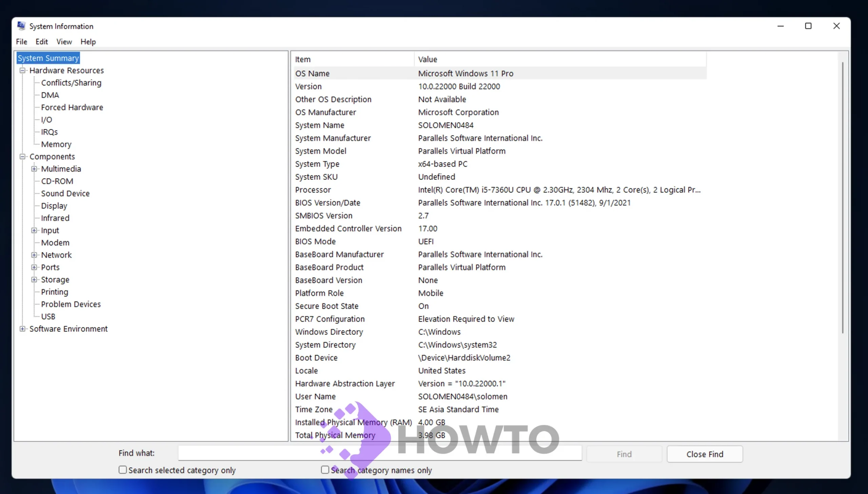Open the File menu
Screen dimensions: 868x494
(21, 42)
